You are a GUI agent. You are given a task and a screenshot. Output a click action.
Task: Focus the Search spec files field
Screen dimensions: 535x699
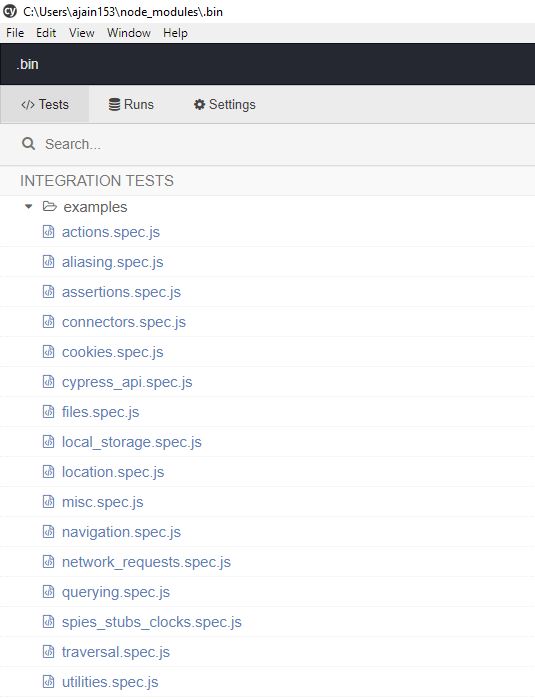268,144
